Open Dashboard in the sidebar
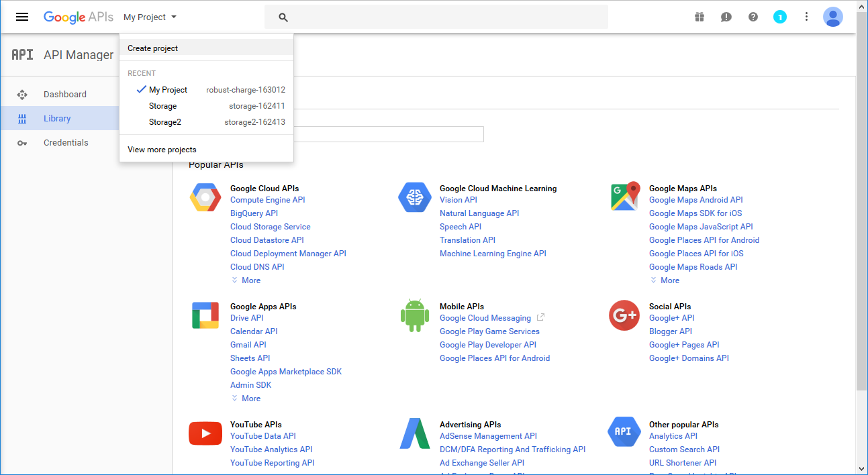 pos(64,95)
